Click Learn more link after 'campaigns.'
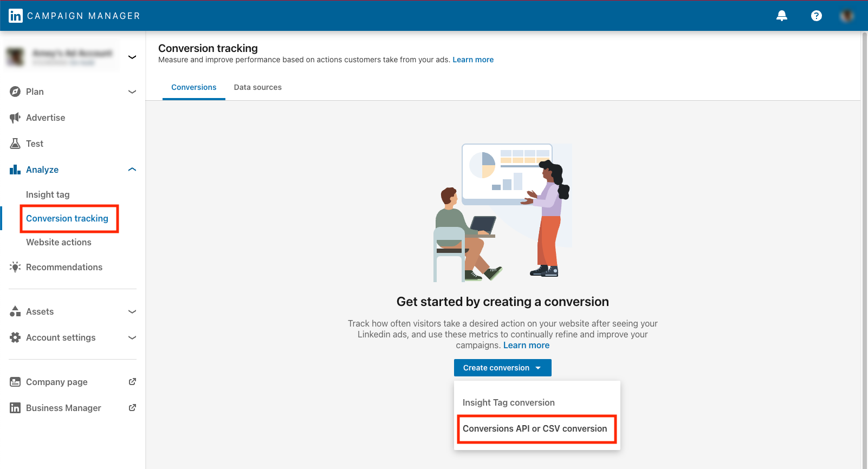Screen dimensions: 868x469 coord(526,345)
